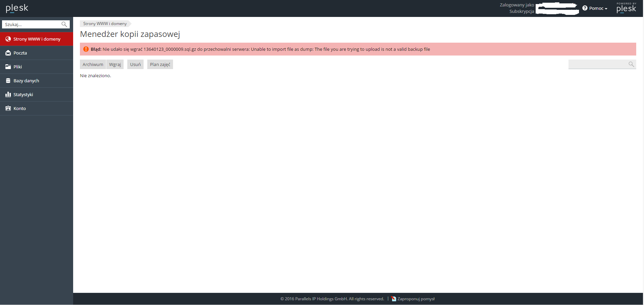The image size is (644, 305).
Task: Click the Strony WWW i domeny breadcrumb
Action: 105,24
